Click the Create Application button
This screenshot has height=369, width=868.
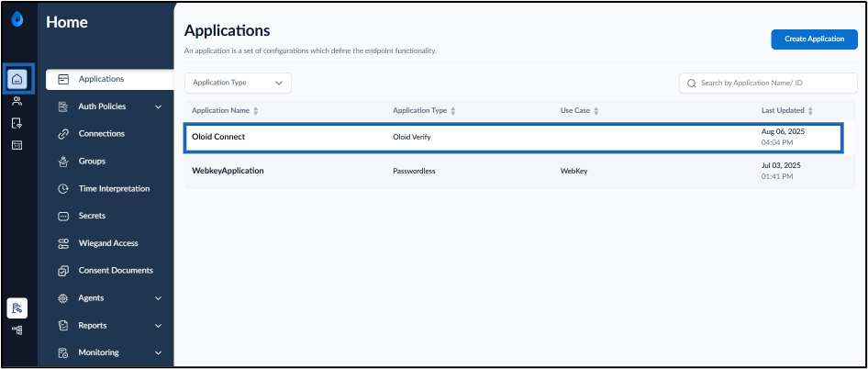(x=814, y=39)
